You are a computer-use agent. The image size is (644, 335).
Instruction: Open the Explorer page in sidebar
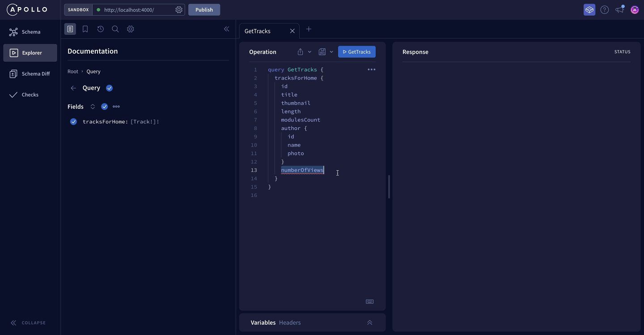click(x=30, y=53)
